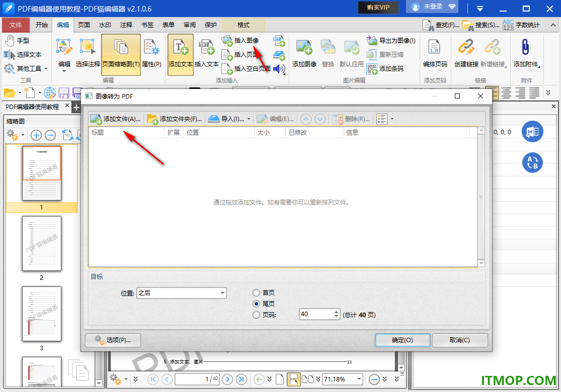Click the Size (大小) column header

coord(270,133)
